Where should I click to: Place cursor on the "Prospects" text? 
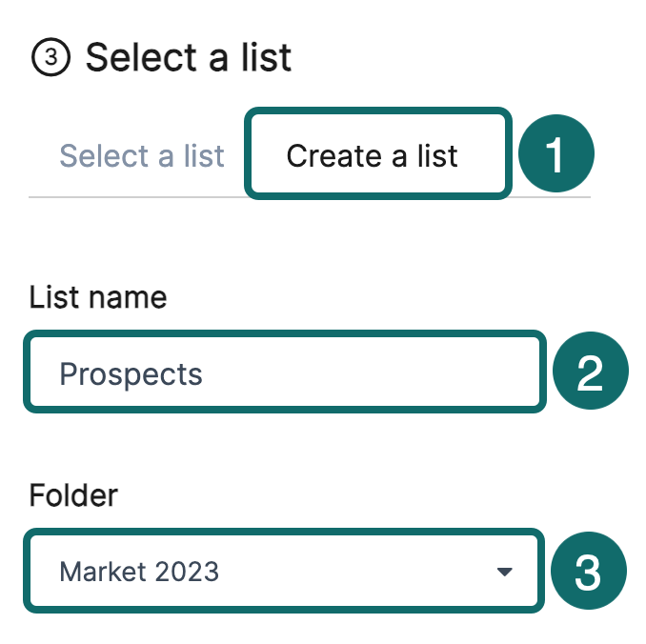pos(131,373)
